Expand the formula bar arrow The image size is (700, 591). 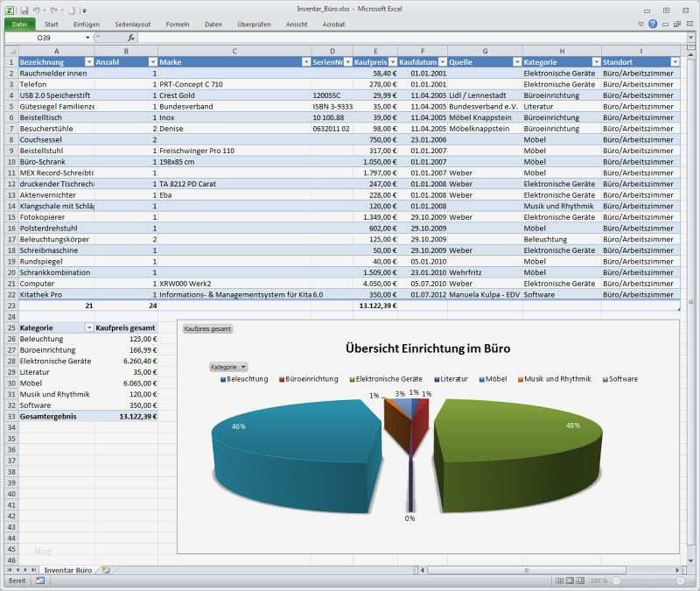coord(690,38)
